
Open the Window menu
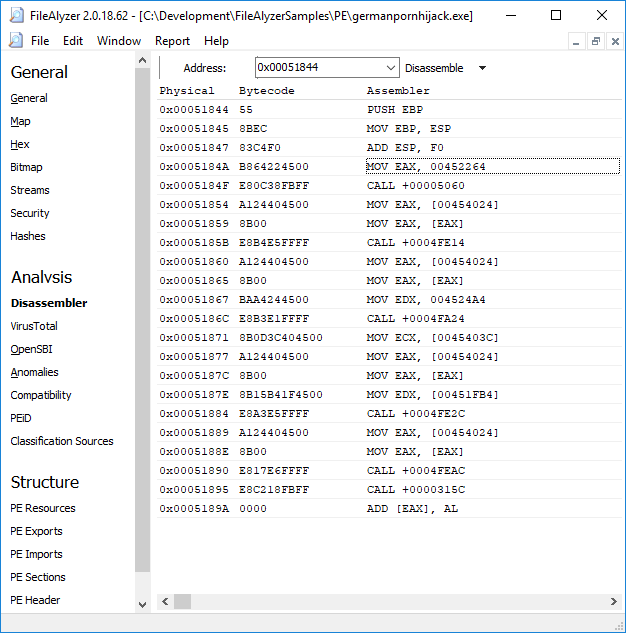point(119,41)
